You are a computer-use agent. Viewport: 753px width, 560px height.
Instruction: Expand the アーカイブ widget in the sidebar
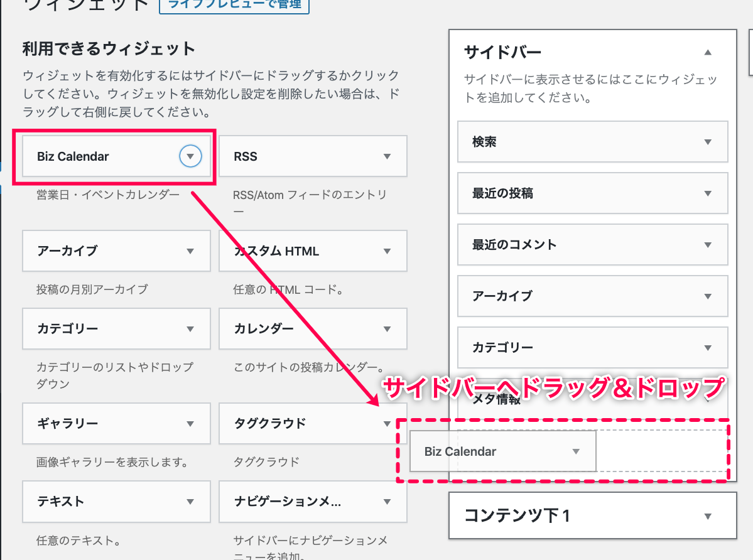[x=708, y=296]
